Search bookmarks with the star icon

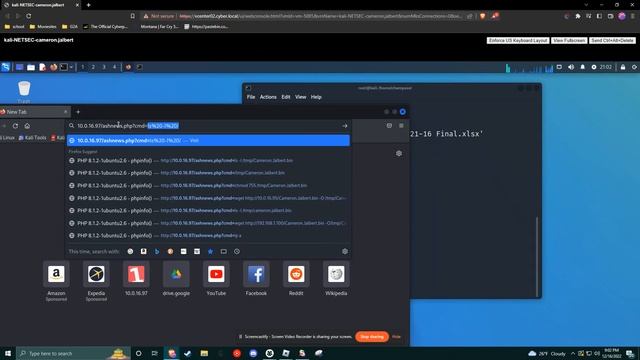210,251
